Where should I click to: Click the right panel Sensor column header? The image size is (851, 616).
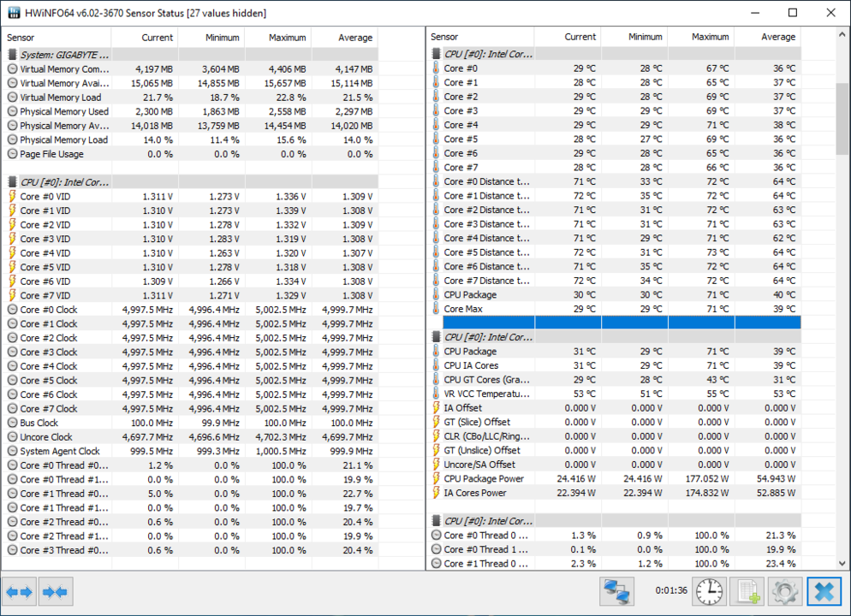[481, 37]
